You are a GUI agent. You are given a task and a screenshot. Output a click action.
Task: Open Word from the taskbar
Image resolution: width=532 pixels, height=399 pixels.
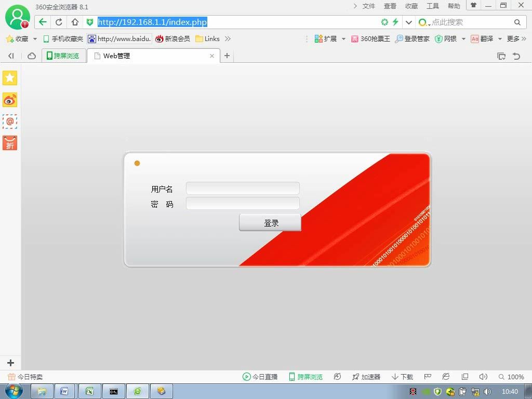[64, 391]
